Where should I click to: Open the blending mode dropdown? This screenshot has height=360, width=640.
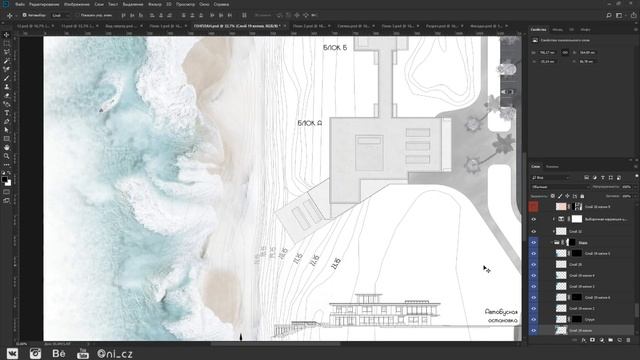[560, 187]
